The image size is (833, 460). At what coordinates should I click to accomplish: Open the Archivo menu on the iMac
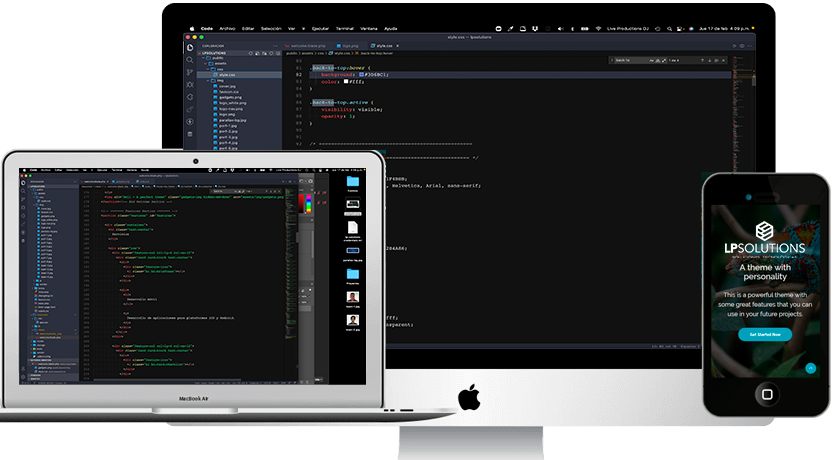226,29
